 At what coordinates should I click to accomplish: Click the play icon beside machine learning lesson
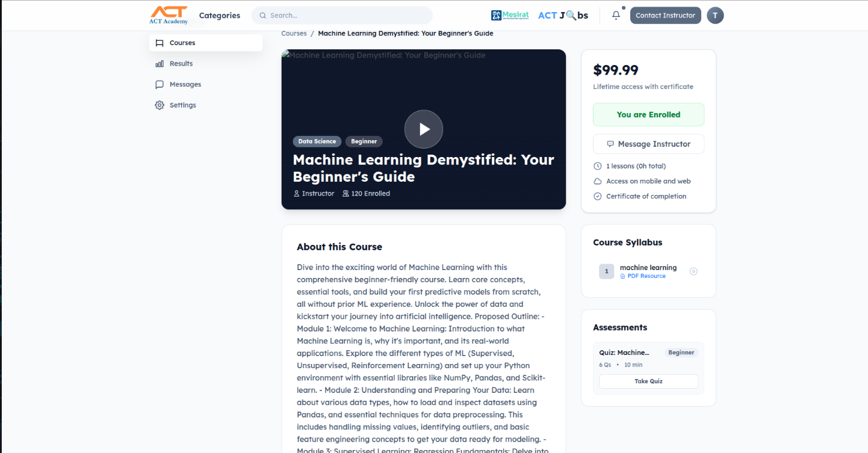click(693, 271)
